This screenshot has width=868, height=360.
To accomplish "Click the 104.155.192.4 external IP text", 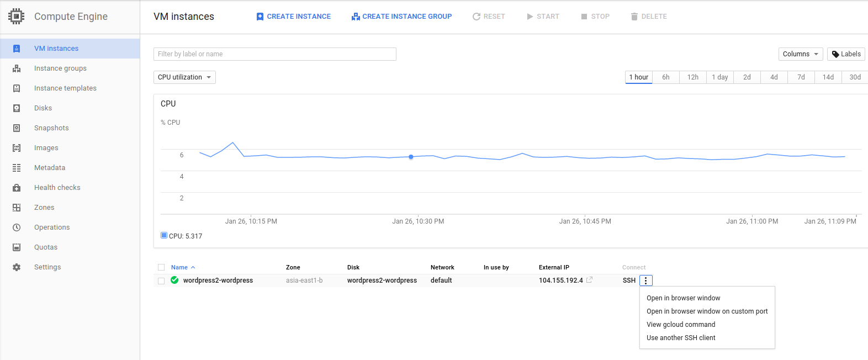I will click(x=561, y=280).
